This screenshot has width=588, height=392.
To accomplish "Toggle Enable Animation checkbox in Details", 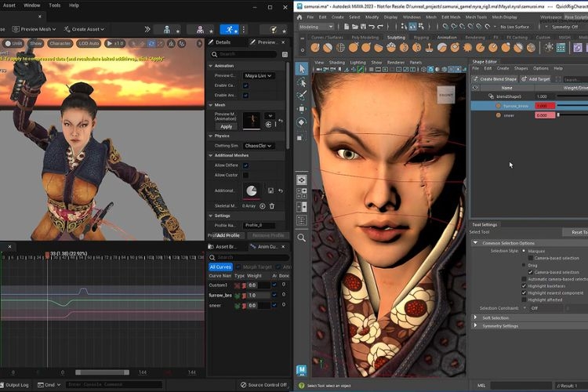I will click(x=245, y=96).
